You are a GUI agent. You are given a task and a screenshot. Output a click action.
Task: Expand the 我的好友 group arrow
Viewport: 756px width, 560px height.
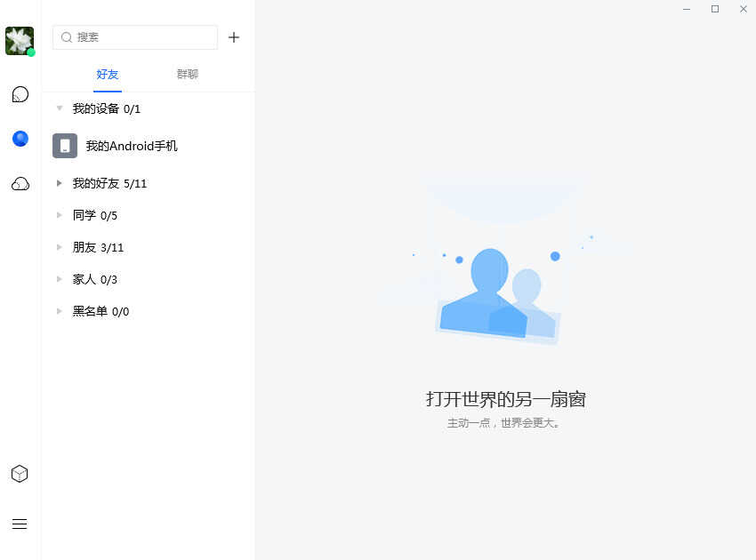coord(60,183)
